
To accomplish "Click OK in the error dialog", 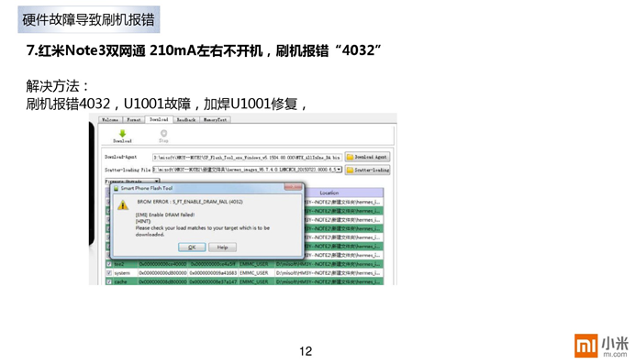I will pyautogui.click(x=192, y=248).
